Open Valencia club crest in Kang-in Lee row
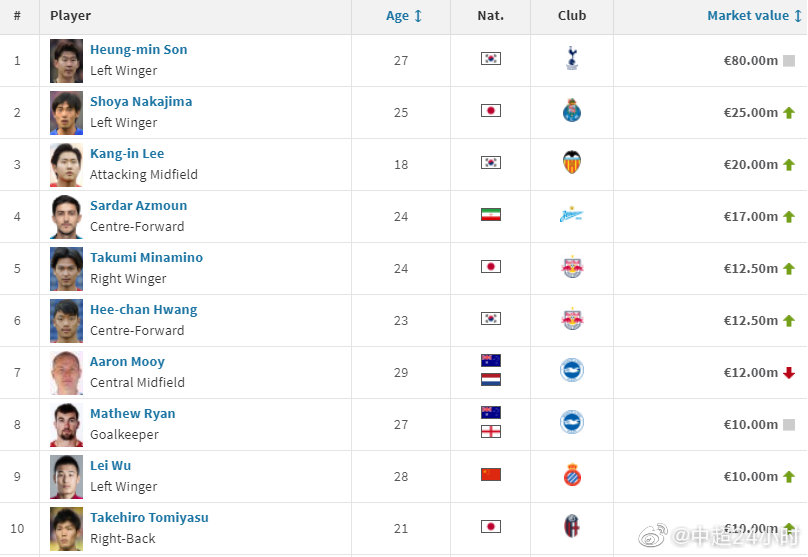Image resolution: width=808 pixels, height=557 pixels. pyautogui.click(x=571, y=162)
